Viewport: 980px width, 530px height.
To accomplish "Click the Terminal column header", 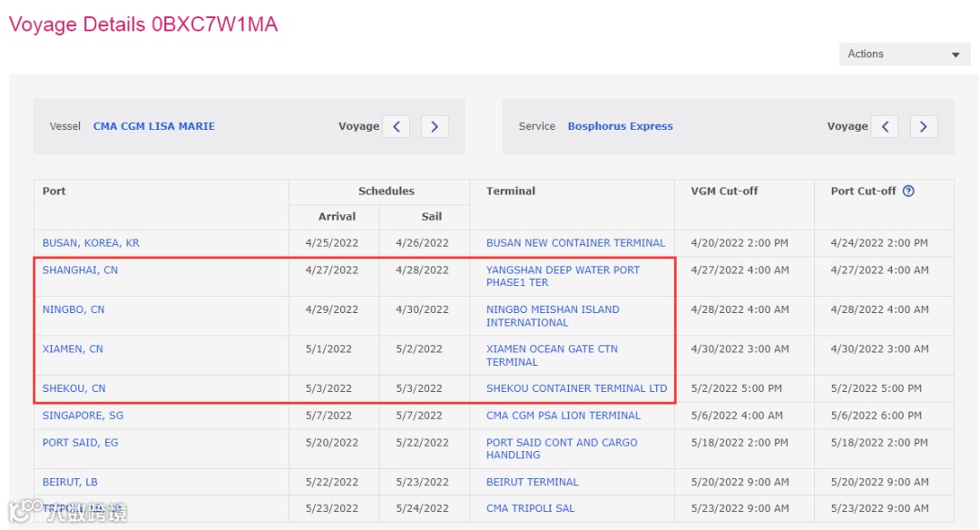I will point(511,191).
